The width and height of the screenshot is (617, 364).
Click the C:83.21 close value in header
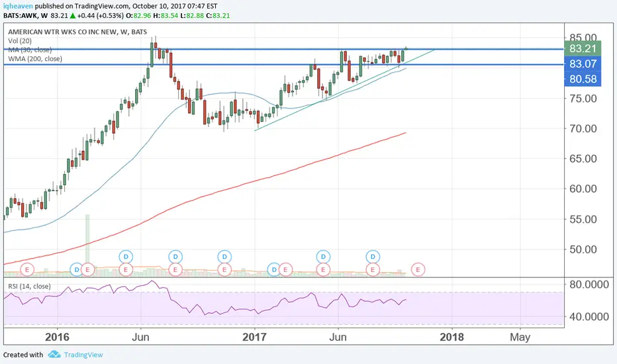point(218,16)
